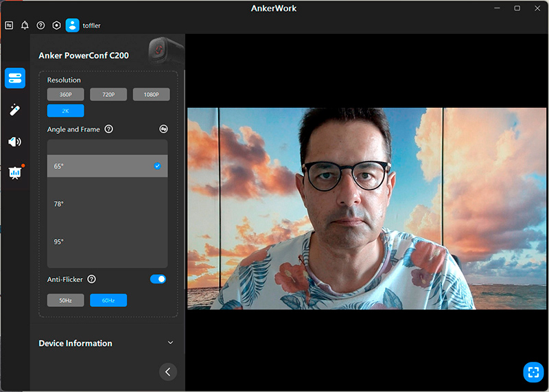Set the resolution to 720P

click(108, 95)
